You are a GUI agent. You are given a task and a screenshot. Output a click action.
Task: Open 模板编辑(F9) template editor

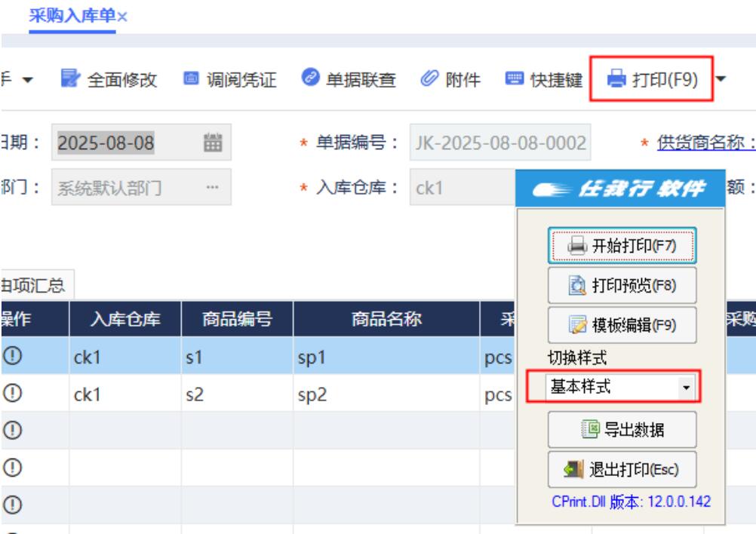click(622, 325)
